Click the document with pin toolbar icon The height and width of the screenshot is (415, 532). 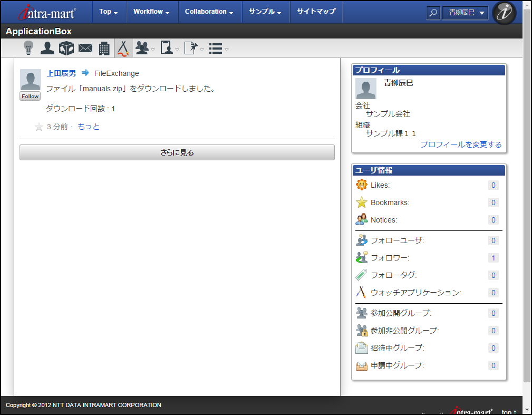(x=191, y=48)
